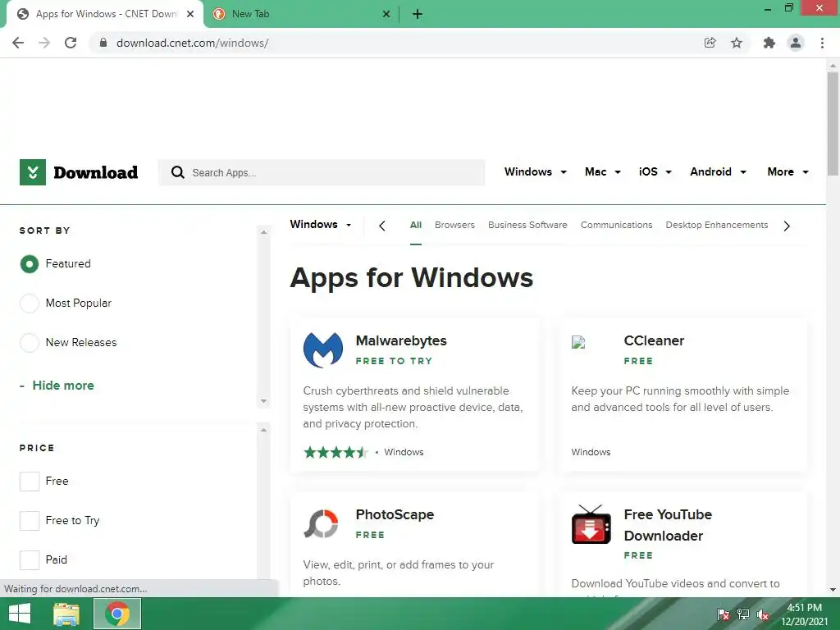Click the address bar URL

[x=192, y=43]
